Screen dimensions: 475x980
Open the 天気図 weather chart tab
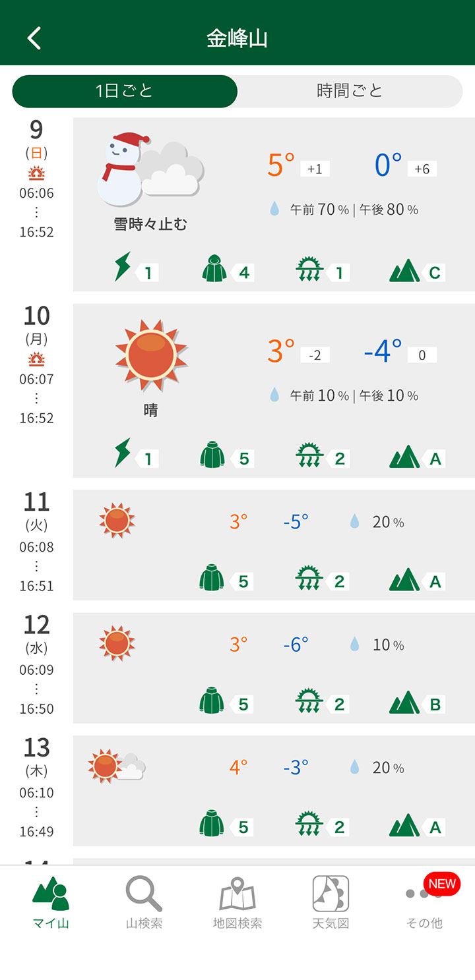[331, 902]
